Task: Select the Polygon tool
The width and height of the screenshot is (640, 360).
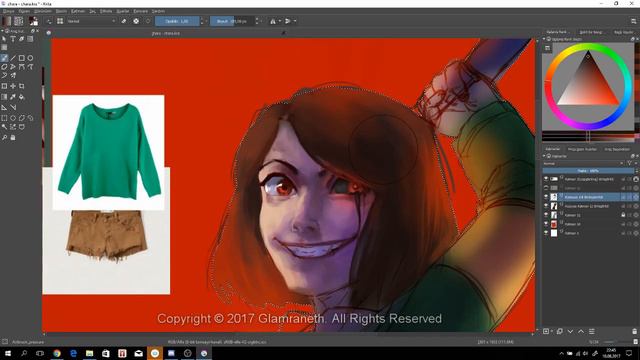Action: (4, 67)
